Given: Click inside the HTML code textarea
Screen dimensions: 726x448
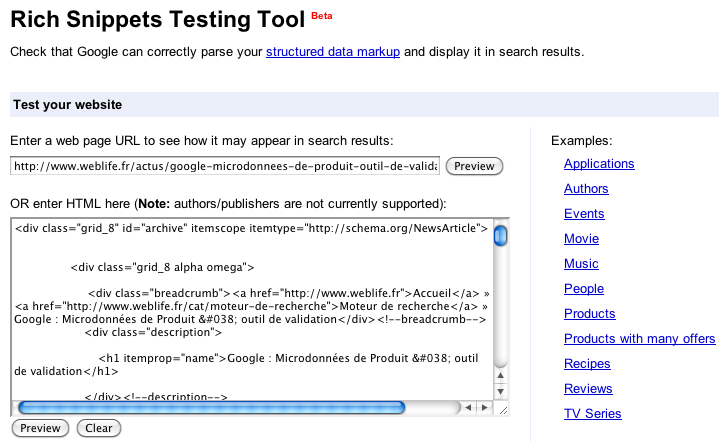Looking at the screenshot, I should 252,310.
